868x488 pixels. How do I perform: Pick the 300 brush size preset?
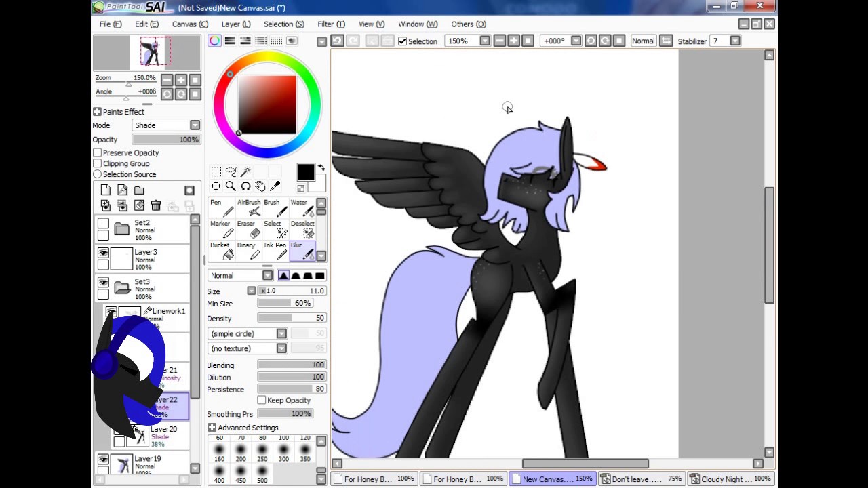(283, 453)
